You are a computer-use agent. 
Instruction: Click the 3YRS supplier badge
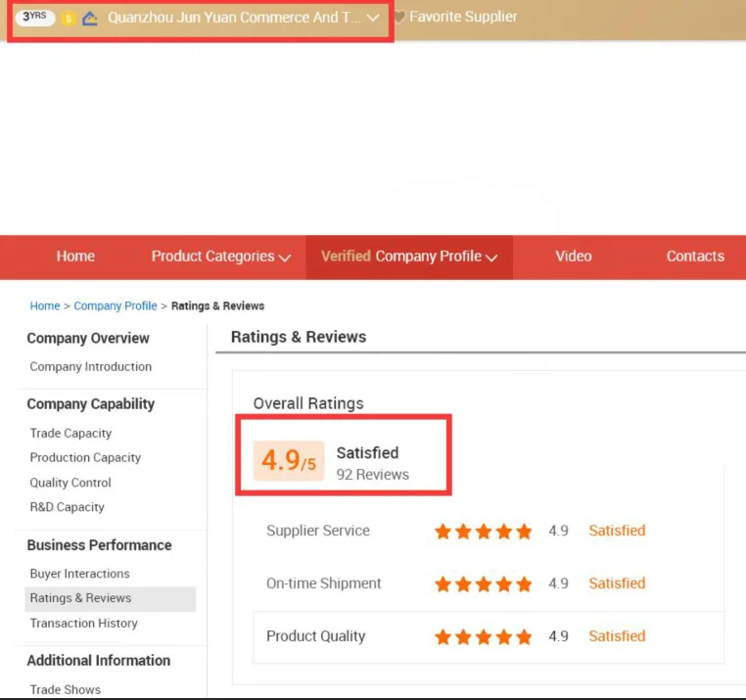34,18
